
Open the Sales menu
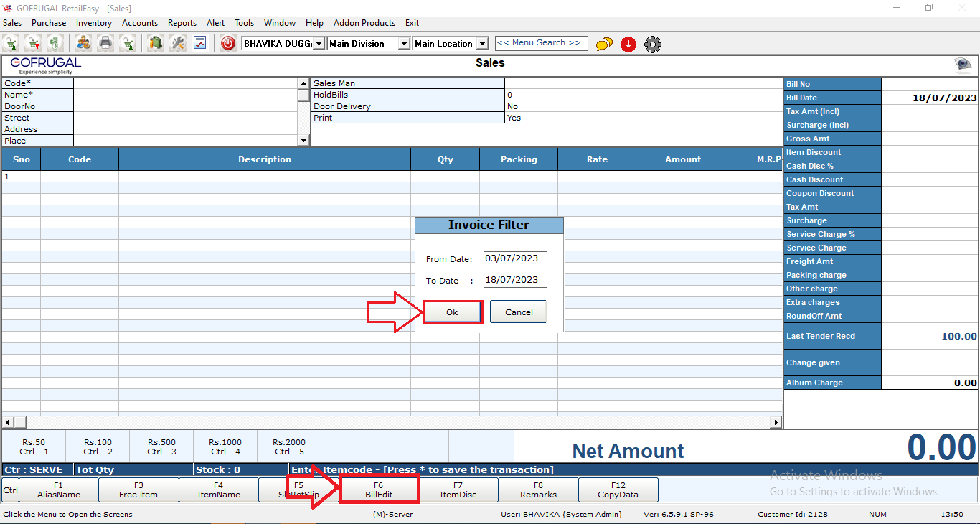pos(12,23)
